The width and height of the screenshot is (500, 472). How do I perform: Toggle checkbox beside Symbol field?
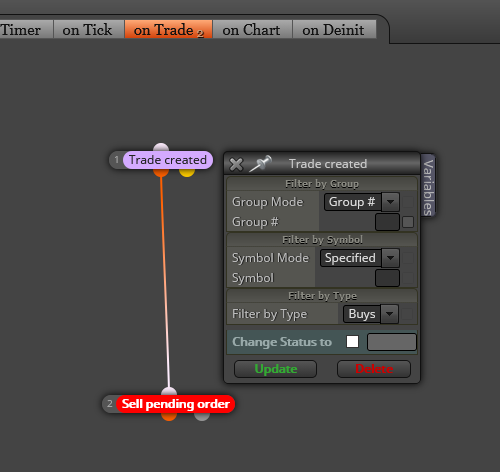pos(408,278)
